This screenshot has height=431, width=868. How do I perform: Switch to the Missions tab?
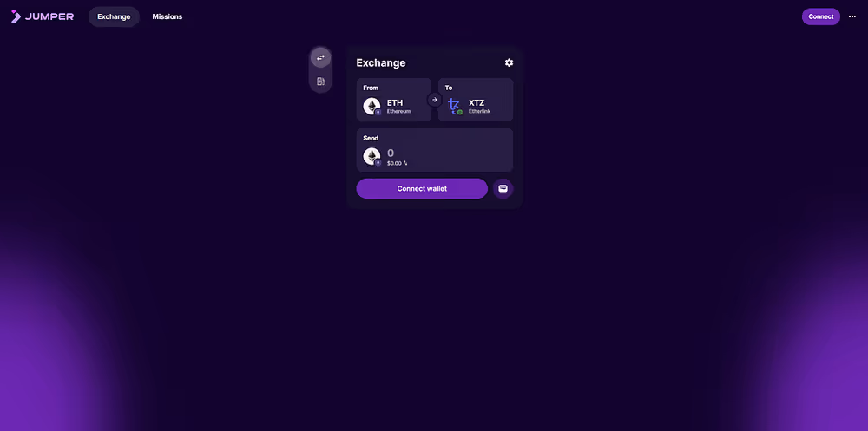[x=168, y=16]
